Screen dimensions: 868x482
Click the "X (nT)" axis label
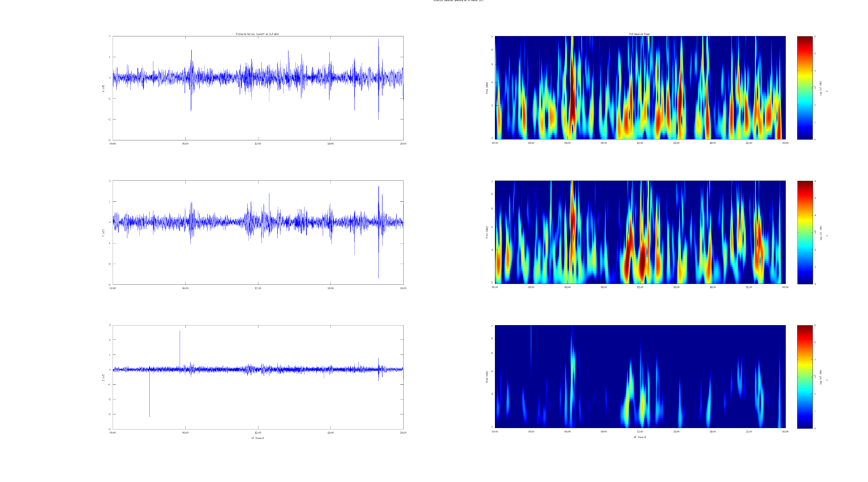[103, 88]
